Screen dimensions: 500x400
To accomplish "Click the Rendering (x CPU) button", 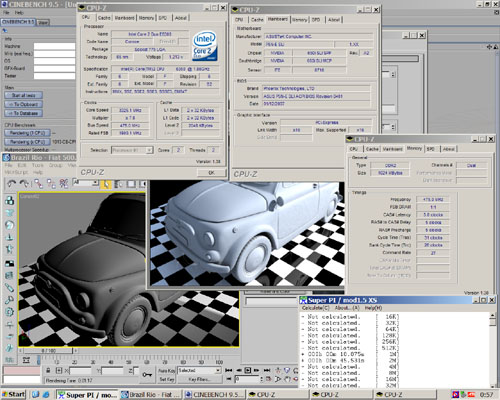I will point(27,142).
